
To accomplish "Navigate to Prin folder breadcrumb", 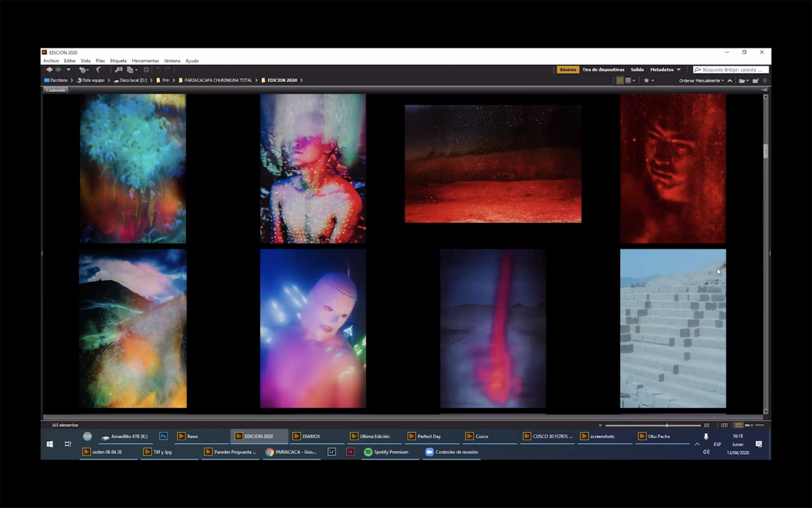I will click(x=163, y=80).
